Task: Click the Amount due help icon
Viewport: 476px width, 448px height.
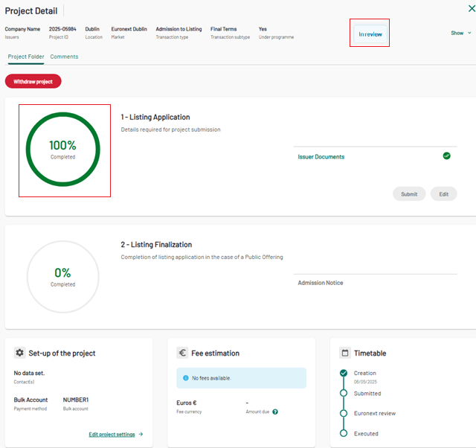Action: (x=275, y=412)
